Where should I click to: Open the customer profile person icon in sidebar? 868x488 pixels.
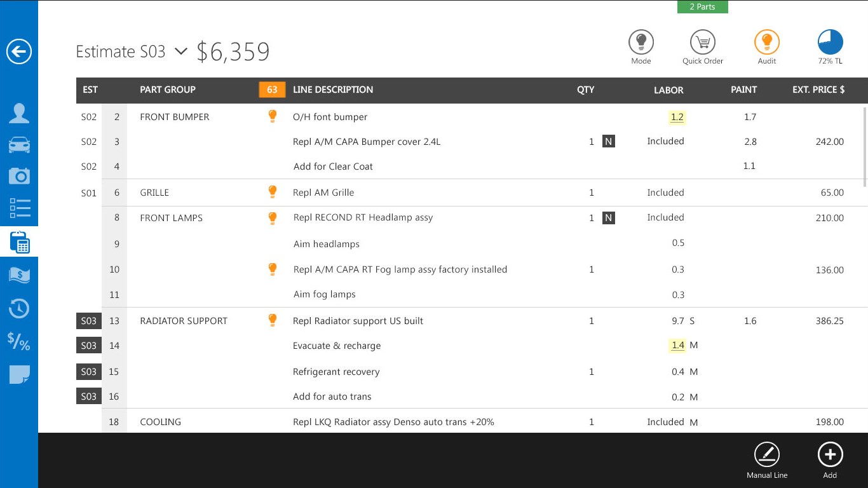tap(20, 112)
